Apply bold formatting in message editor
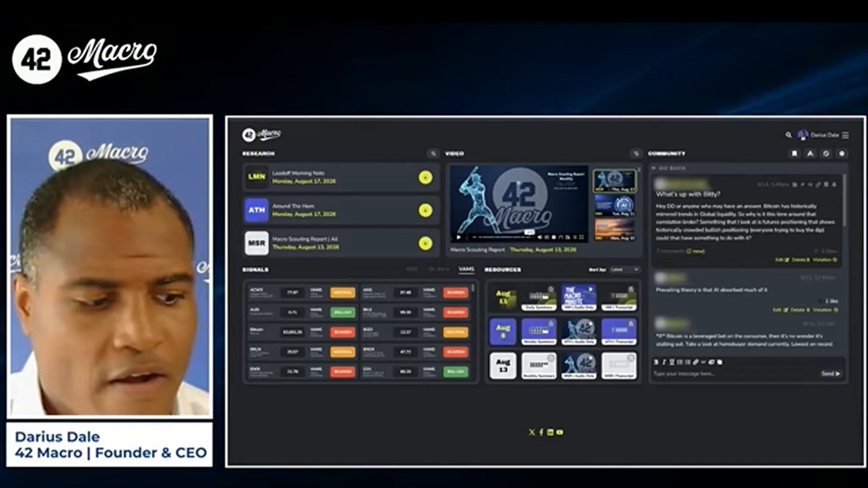The width and height of the screenshot is (868, 488). tap(656, 362)
